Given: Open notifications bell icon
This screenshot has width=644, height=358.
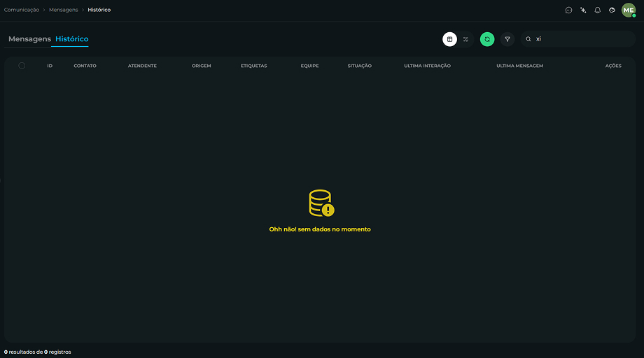Looking at the screenshot, I should click(598, 10).
